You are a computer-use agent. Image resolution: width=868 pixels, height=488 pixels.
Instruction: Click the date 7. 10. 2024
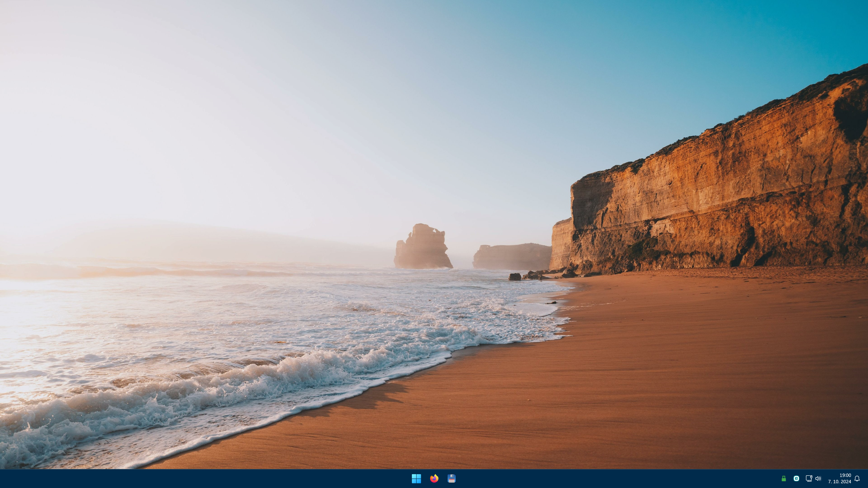pos(839,482)
